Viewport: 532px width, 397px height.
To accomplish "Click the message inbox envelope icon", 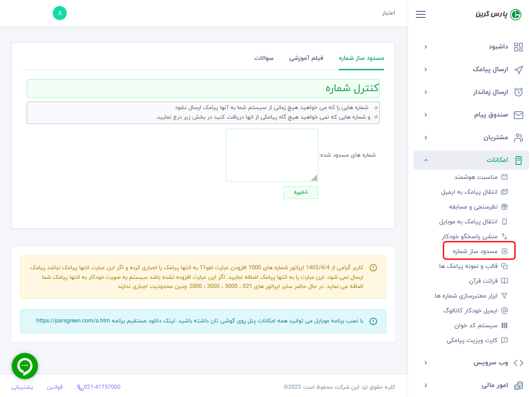I will tap(518, 115).
